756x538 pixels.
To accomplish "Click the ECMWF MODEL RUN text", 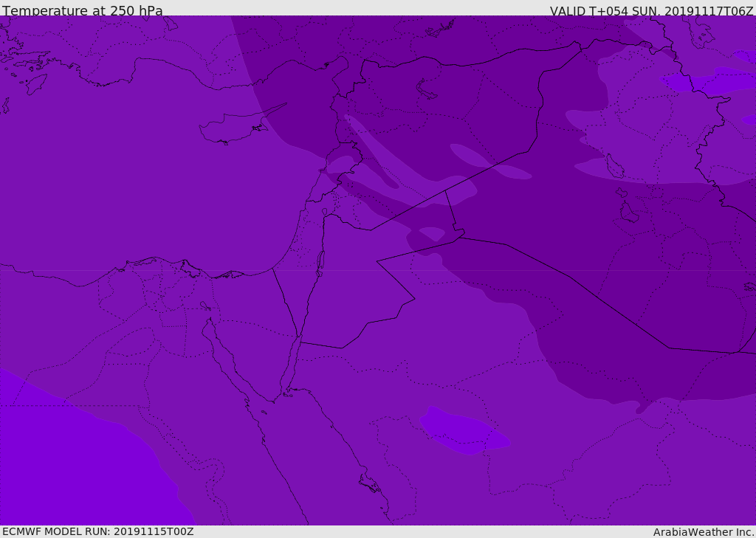I will [x=98, y=531].
